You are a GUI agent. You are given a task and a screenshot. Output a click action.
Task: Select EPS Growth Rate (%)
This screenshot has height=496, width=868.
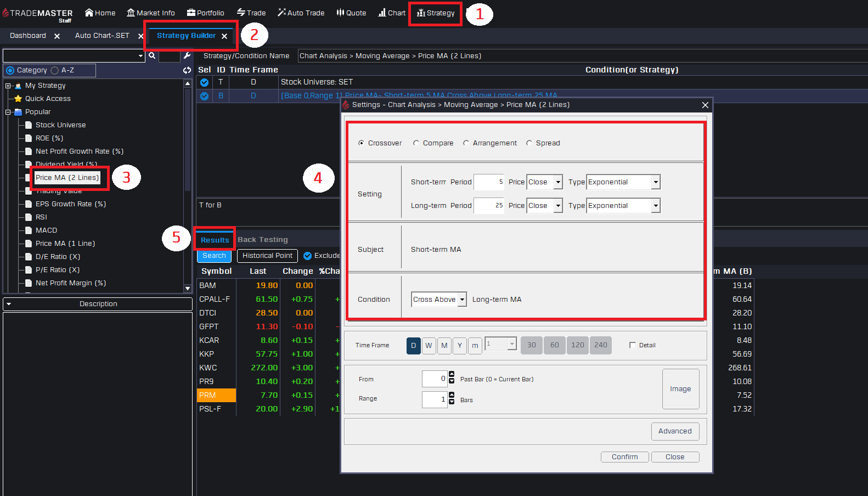point(71,204)
